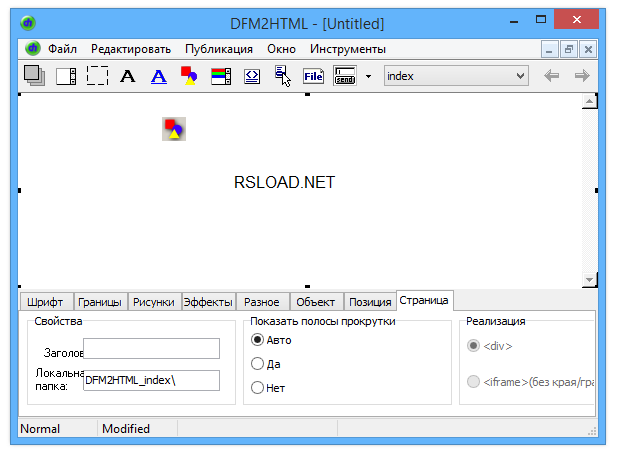632x462 pixels.
Task: Select the Send form tool icon
Action: pos(345,76)
